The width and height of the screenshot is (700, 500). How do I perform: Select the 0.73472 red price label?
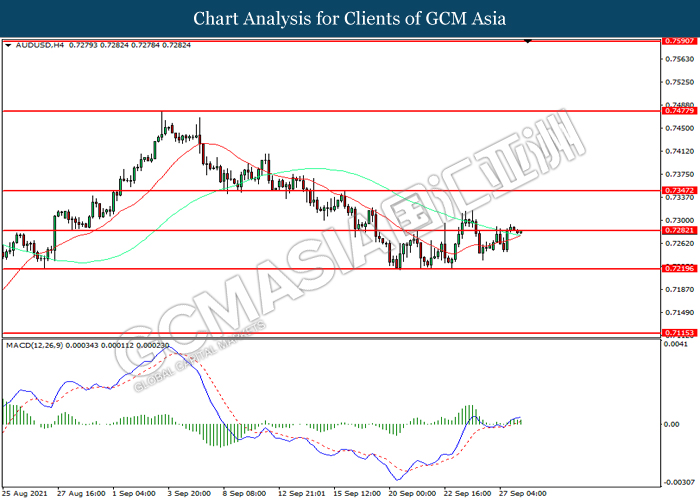(x=679, y=190)
